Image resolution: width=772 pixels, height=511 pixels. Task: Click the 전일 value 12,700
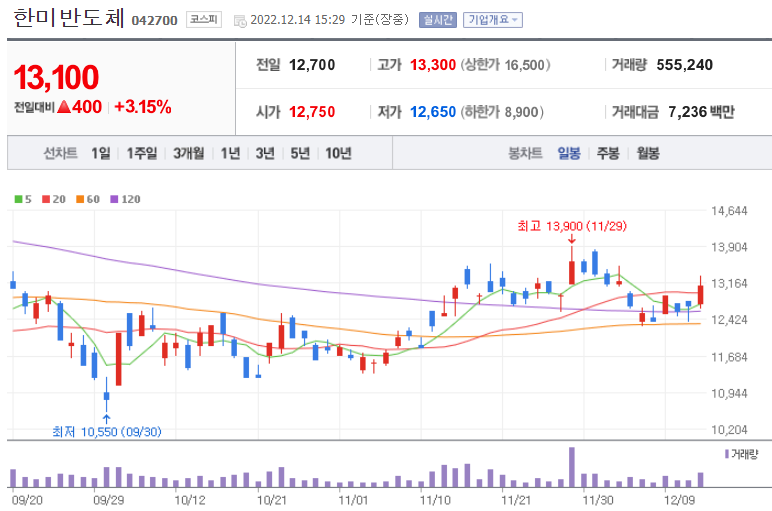[x=312, y=65]
